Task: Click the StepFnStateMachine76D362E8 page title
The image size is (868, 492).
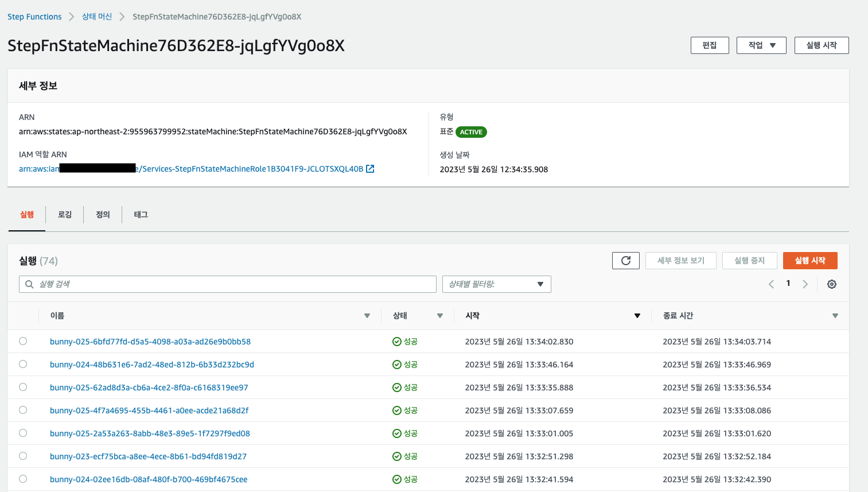Action: tap(176, 46)
